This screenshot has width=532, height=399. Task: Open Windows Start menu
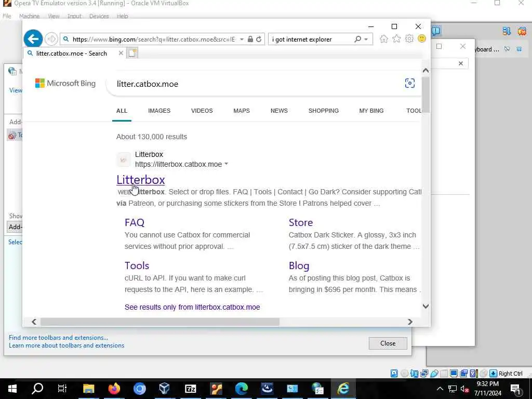point(12,389)
